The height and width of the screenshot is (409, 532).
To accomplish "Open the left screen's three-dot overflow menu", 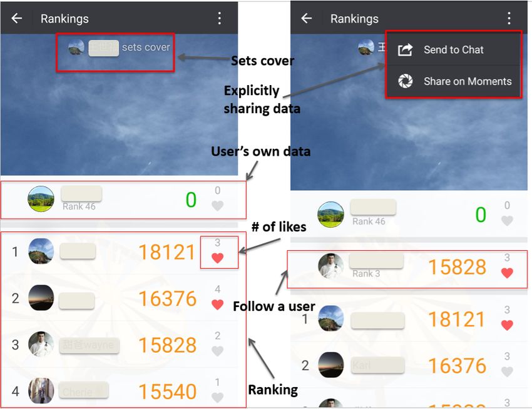I will [220, 18].
